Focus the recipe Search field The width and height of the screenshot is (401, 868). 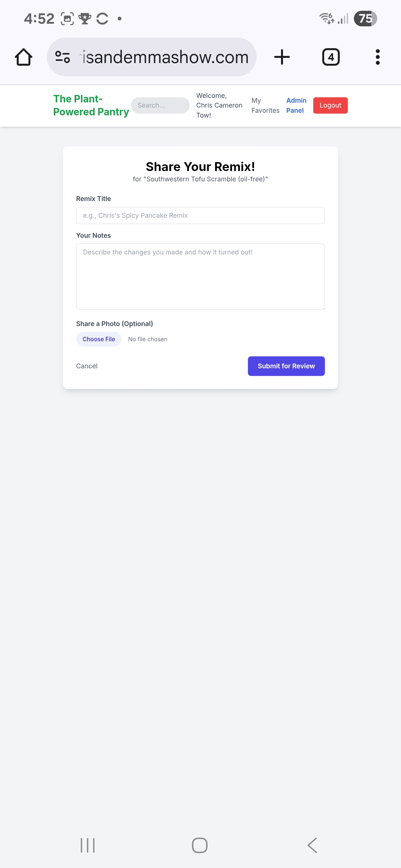coord(160,105)
